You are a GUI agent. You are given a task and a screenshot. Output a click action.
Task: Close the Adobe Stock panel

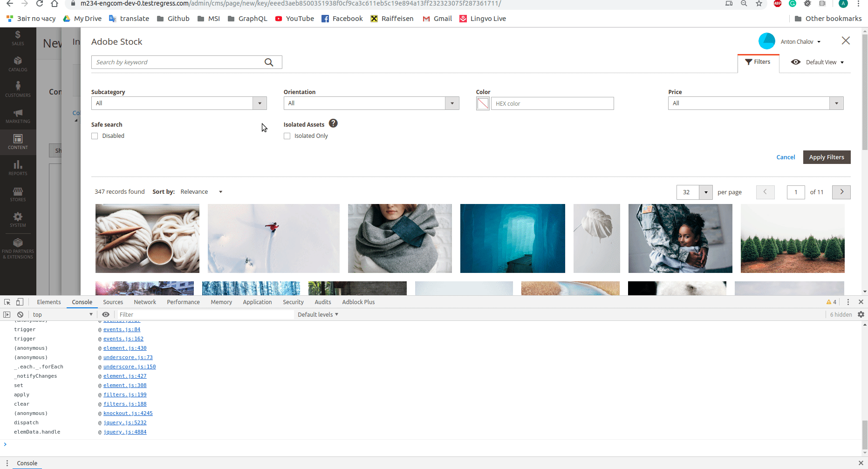coord(846,41)
